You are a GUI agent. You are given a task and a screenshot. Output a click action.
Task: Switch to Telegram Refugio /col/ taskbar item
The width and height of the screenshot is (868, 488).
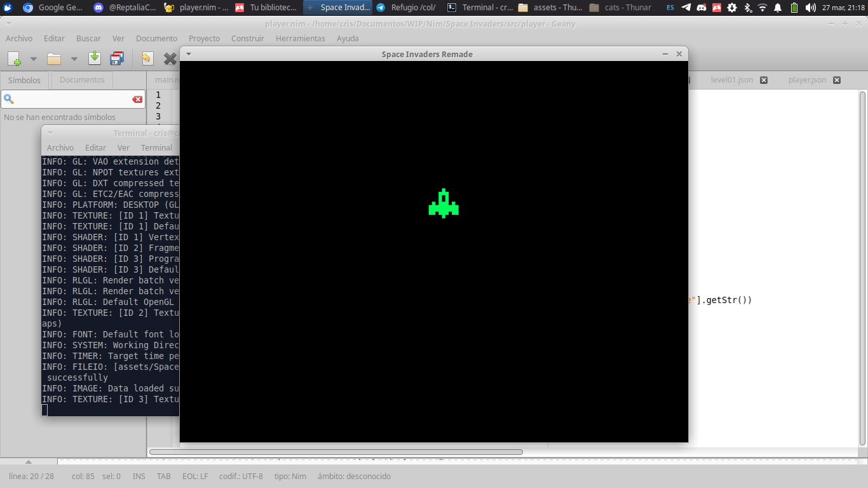click(408, 8)
